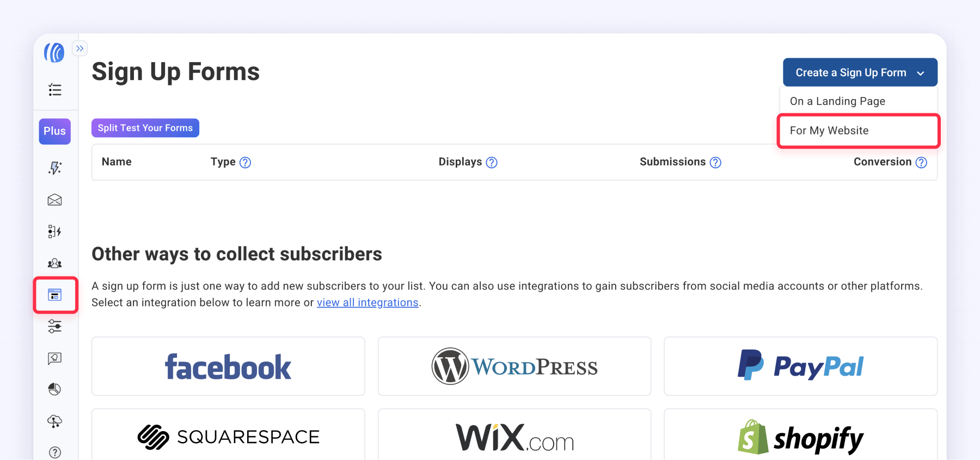
Task: Open the Subscribers people sidebar icon
Action: (54, 263)
